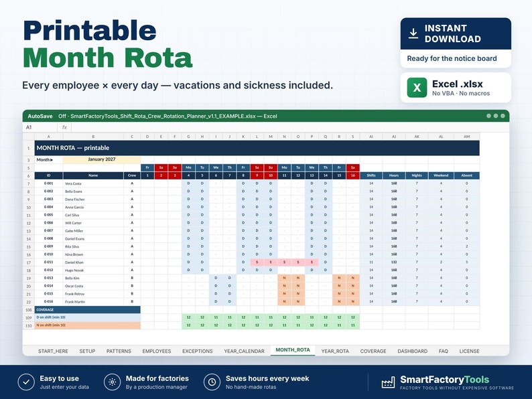Screen dimensions: 532x399
Task: Select the Will Carter name cell
Action: click(93, 223)
